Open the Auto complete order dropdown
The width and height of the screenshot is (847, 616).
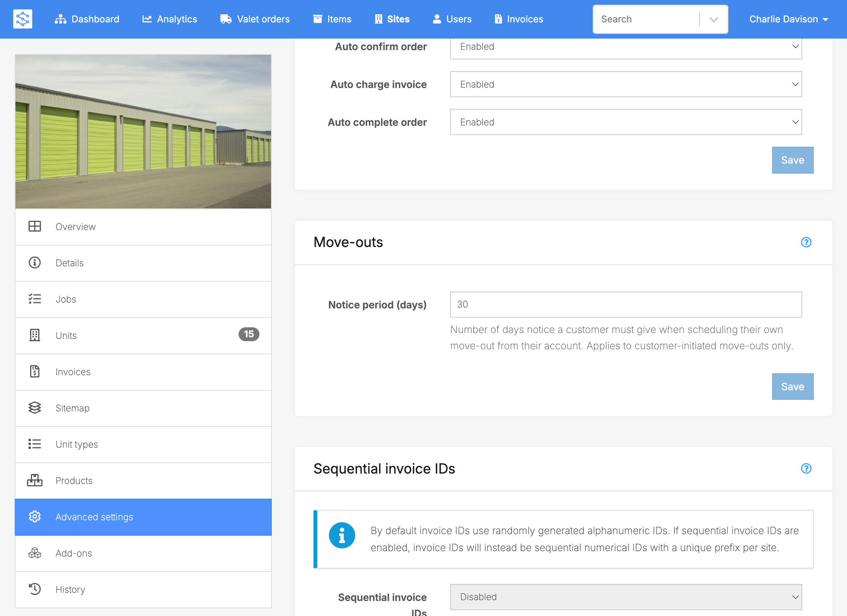point(626,122)
